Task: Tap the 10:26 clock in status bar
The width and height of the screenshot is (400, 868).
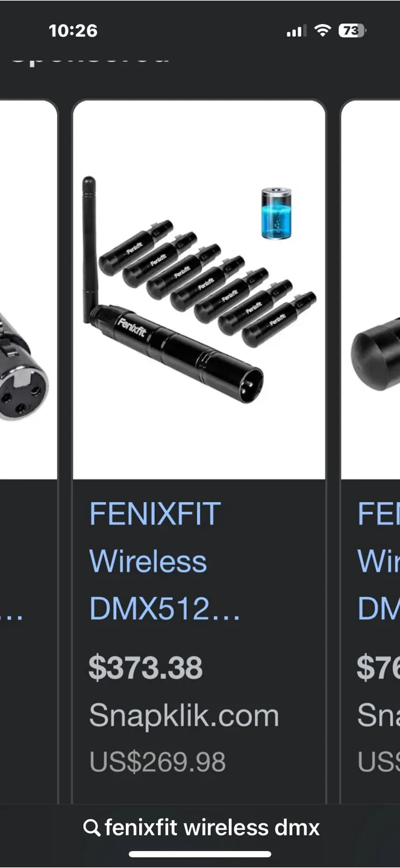Action: pos(73,31)
